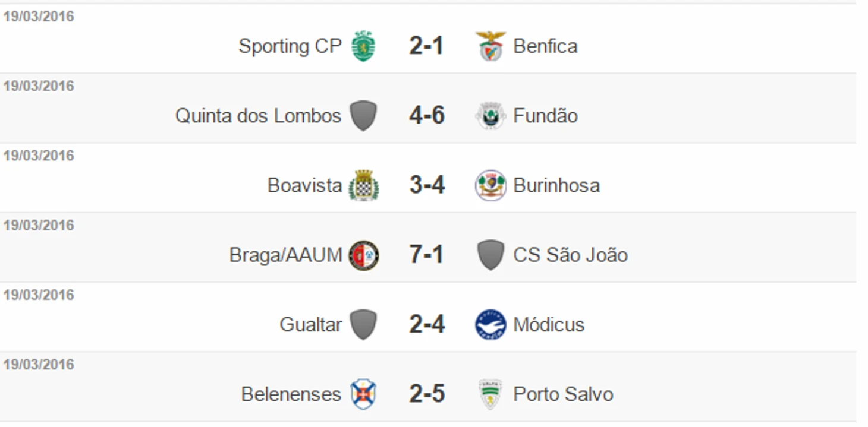Open the Quinta dos Lombos team link
Viewport: 868px width, 427px height.
pyautogui.click(x=258, y=116)
